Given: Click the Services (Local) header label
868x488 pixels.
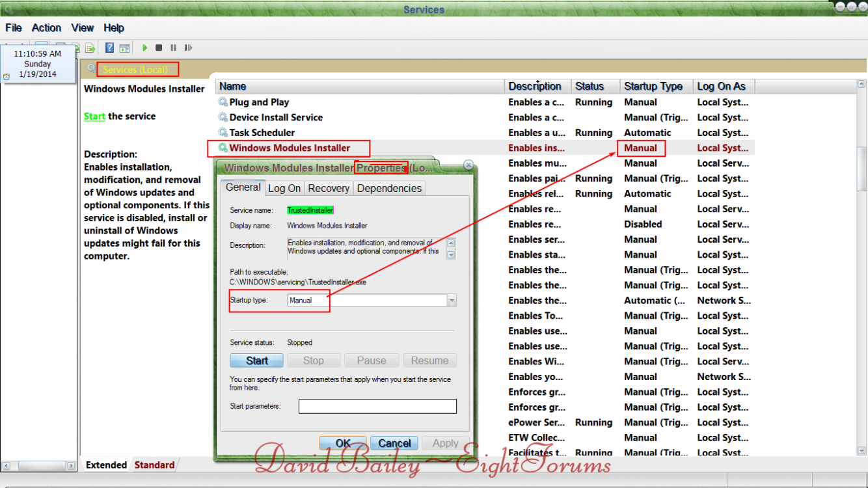Looking at the screenshot, I should click(x=135, y=69).
